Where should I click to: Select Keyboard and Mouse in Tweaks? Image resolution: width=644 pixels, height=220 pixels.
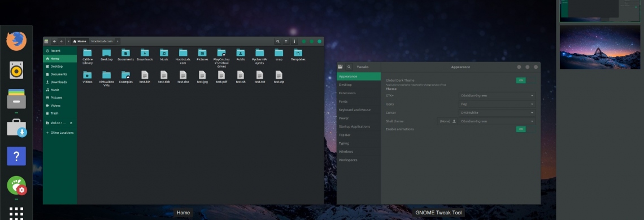tap(359, 109)
